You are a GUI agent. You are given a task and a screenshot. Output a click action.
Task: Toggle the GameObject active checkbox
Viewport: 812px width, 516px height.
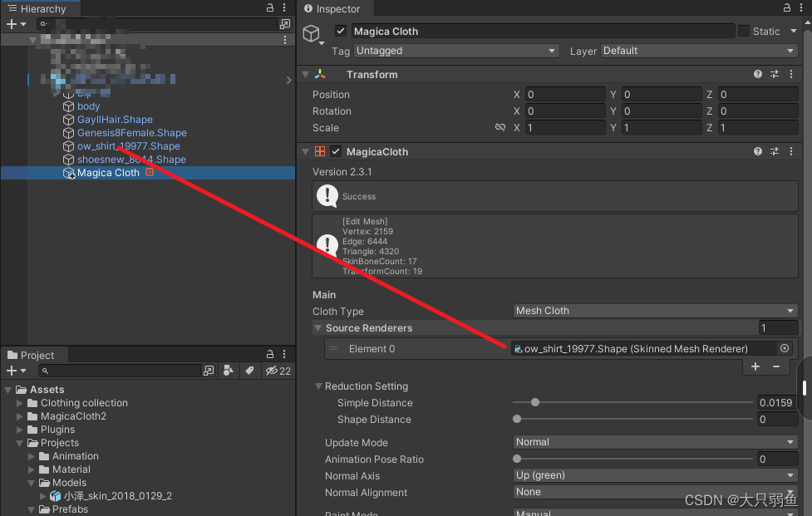[x=341, y=31]
